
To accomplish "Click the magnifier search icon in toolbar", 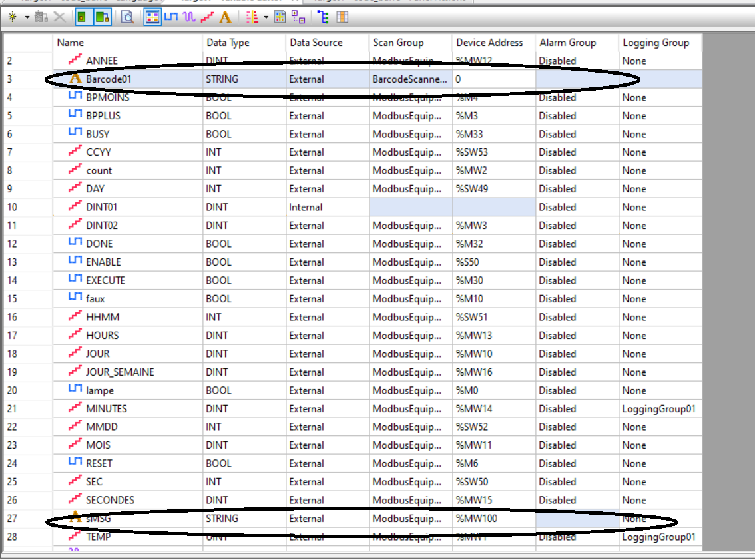I will point(126,17).
